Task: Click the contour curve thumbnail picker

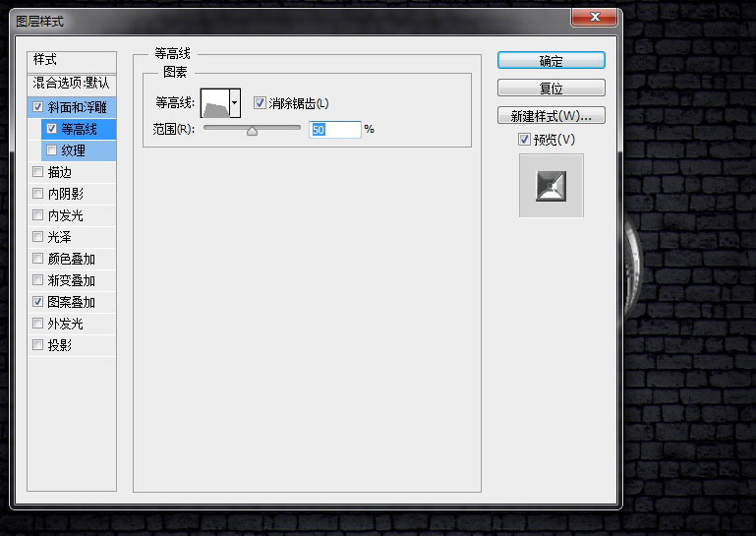Action: click(x=215, y=102)
